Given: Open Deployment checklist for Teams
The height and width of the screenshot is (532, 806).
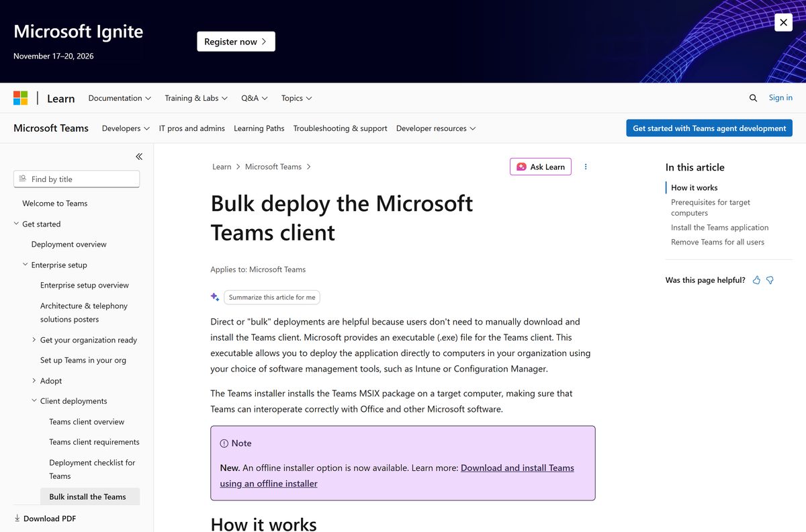Looking at the screenshot, I should (x=92, y=470).
